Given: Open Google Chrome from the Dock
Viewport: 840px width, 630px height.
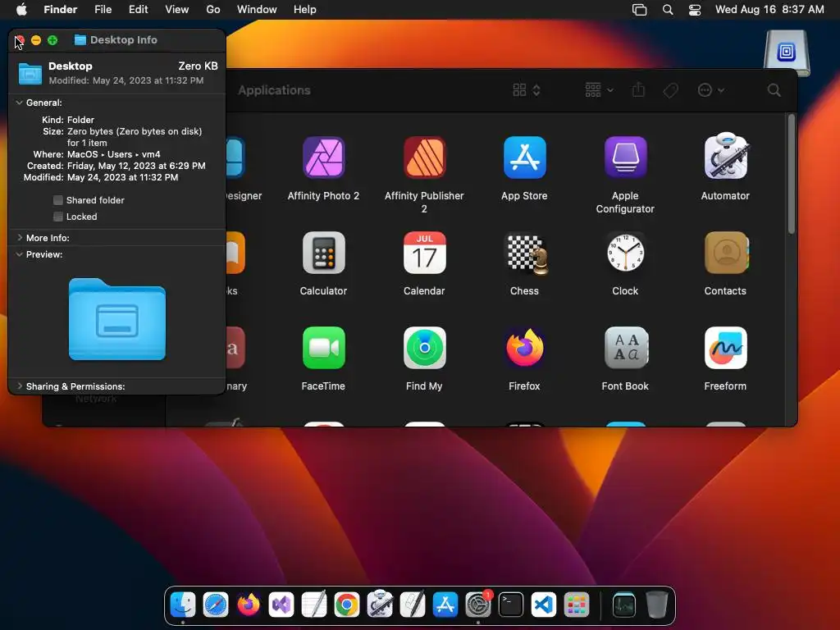Looking at the screenshot, I should coord(347,605).
